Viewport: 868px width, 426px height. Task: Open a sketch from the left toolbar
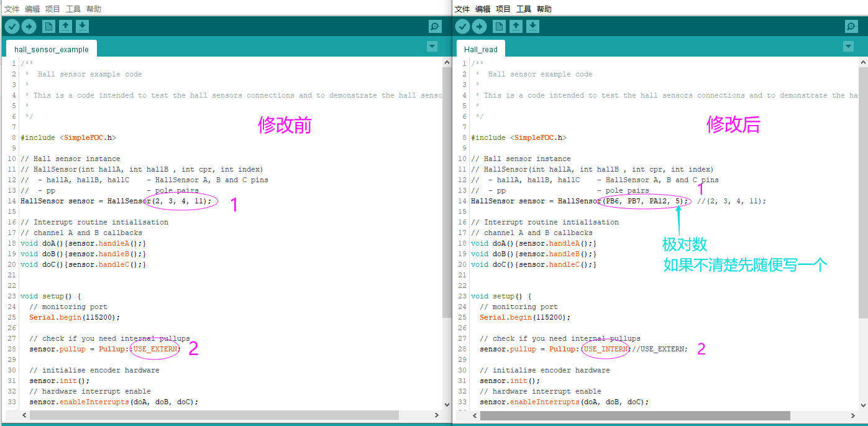(66, 26)
